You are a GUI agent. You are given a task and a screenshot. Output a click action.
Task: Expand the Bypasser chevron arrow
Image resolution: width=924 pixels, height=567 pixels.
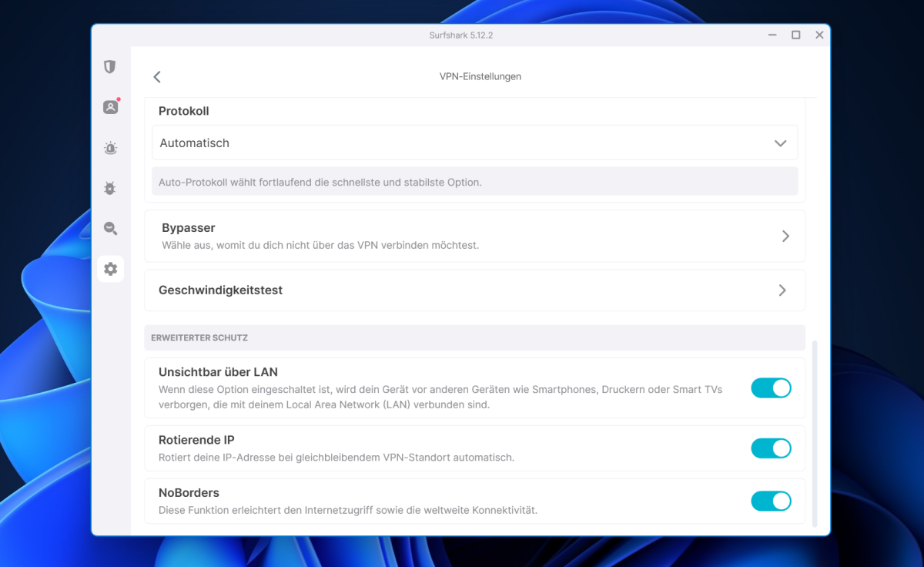tap(785, 237)
